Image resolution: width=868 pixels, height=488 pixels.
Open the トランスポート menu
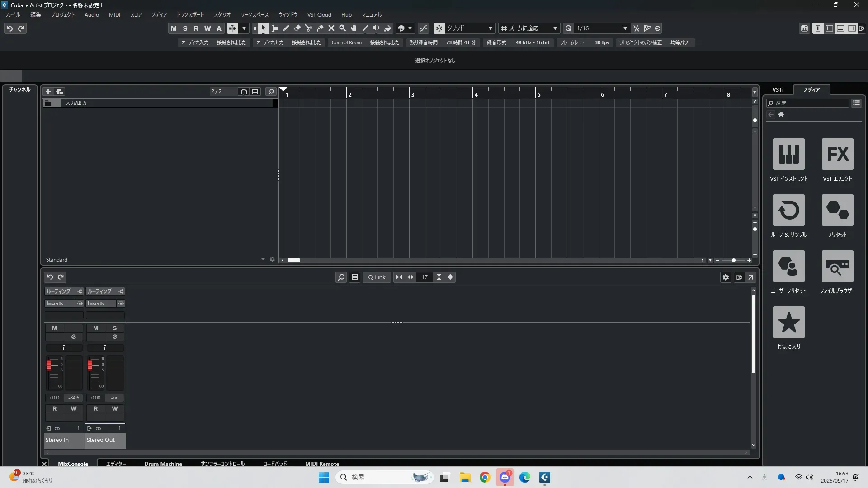point(190,15)
